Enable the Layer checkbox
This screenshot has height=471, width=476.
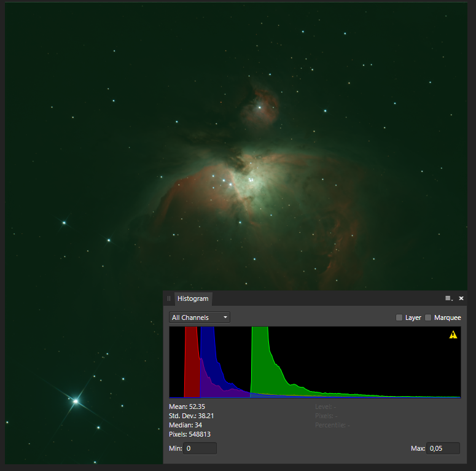point(399,317)
